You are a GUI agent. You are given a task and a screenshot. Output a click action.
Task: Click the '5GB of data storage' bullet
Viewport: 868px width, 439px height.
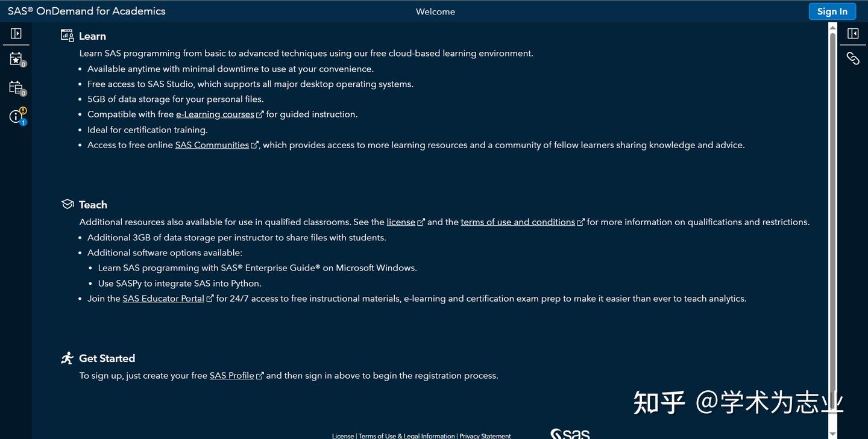[x=175, y=99]
